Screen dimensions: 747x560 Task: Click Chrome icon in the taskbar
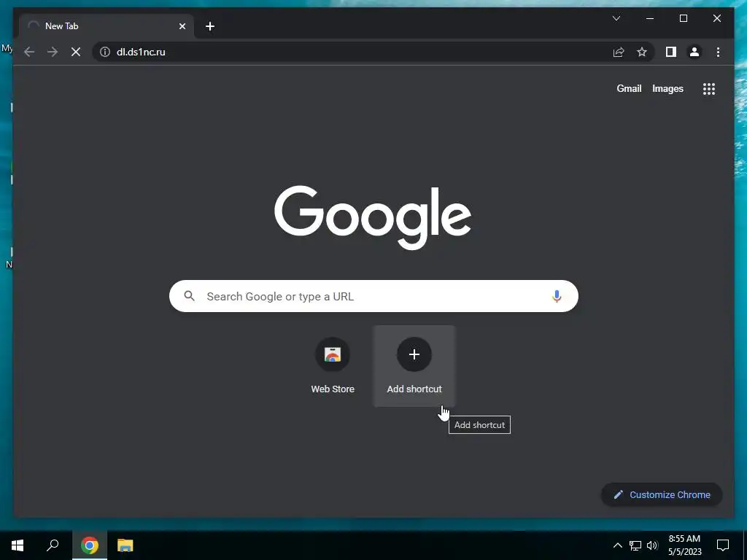(90, 545)
